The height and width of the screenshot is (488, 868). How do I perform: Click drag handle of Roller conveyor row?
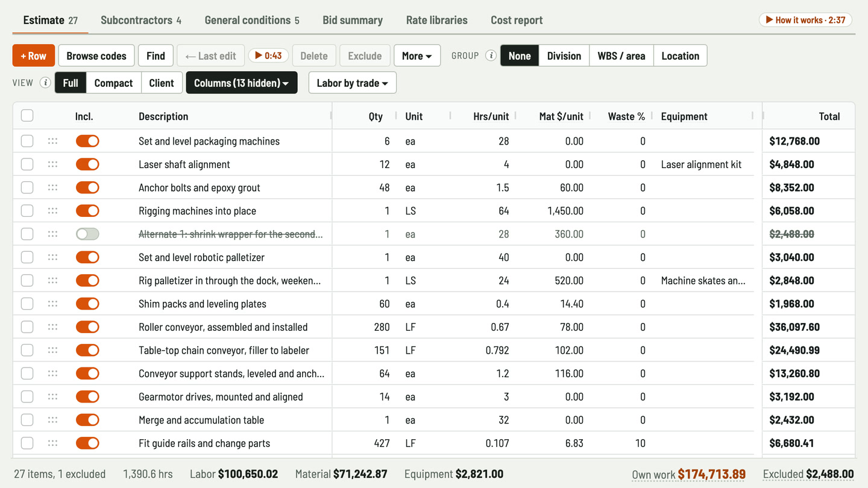click(52, 327)
